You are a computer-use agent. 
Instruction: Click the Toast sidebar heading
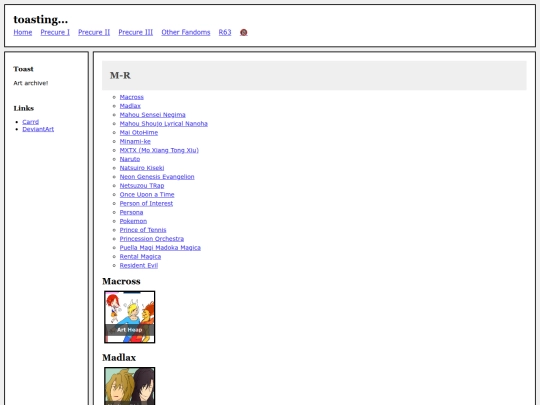23,69
